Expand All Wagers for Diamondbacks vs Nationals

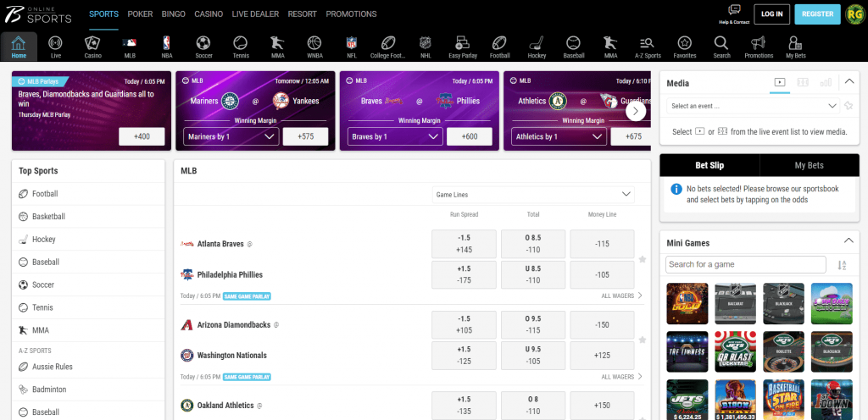pos(622,377)
